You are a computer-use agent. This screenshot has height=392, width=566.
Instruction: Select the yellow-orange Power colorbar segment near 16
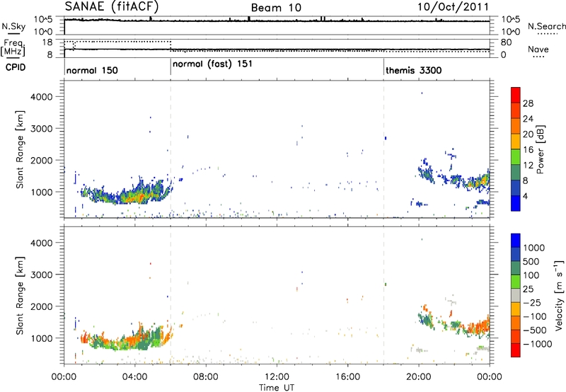coord(516,142)
